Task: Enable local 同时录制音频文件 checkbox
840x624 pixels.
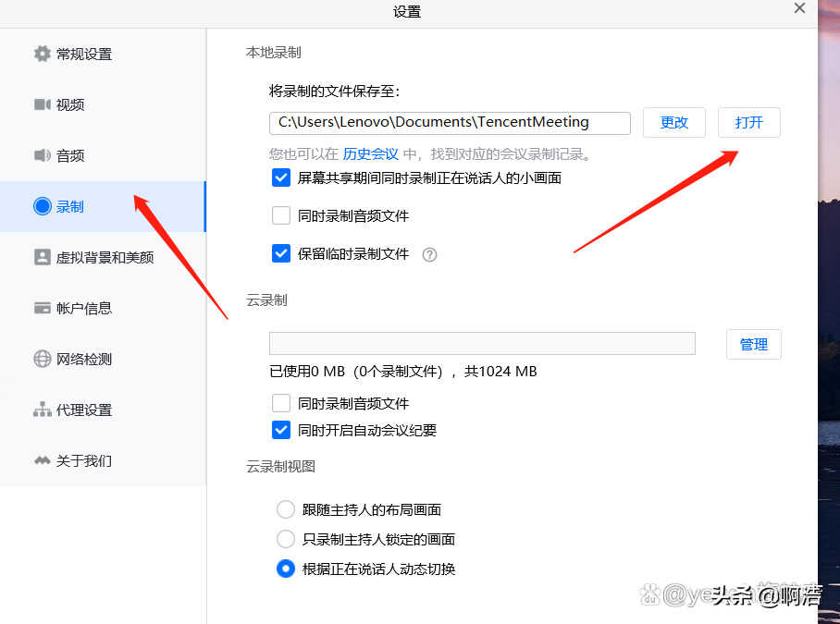Action: click(x=281, y=215)
